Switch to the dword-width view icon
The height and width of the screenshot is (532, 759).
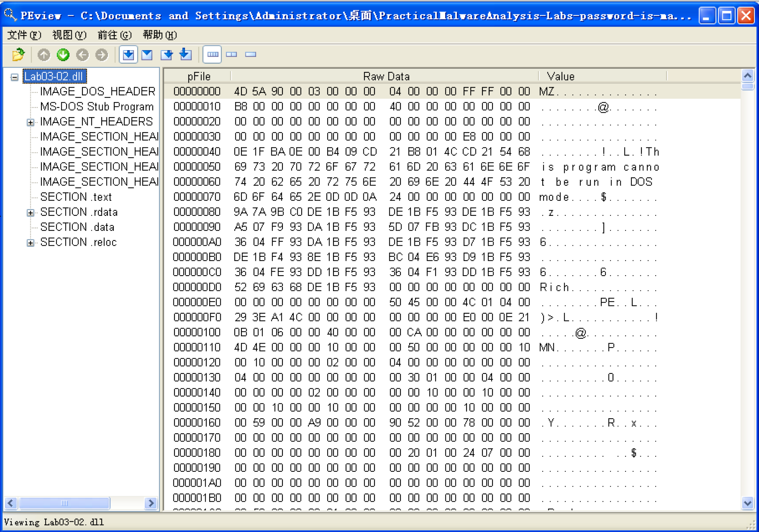(x=251, y=55)
